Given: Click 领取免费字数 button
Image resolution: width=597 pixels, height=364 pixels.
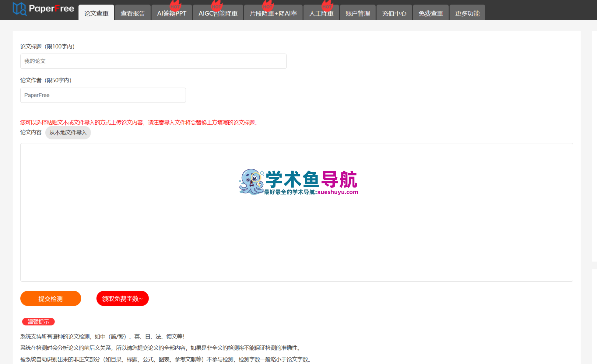Looking at the screenshot, I should pyautogui.click(x=122, y=298).
